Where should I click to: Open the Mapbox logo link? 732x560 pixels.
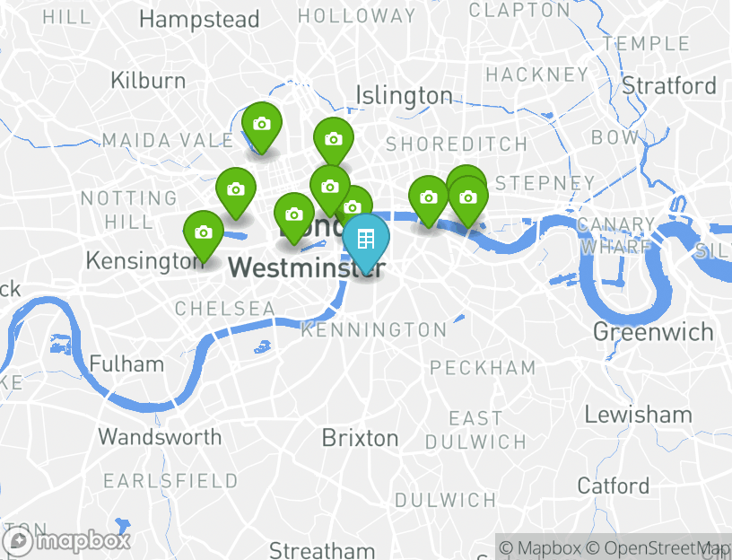click(x=65, y=542)
